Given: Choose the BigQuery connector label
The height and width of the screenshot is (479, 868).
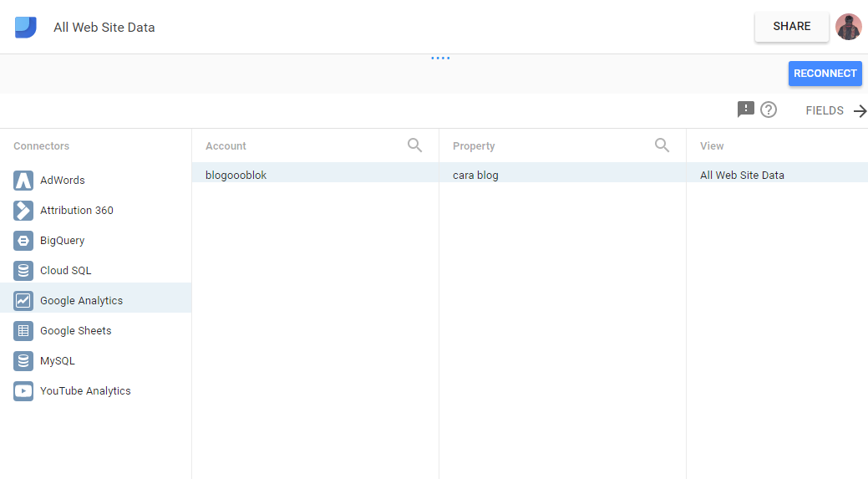Looking at the screenshot, I should pos(63,240).
